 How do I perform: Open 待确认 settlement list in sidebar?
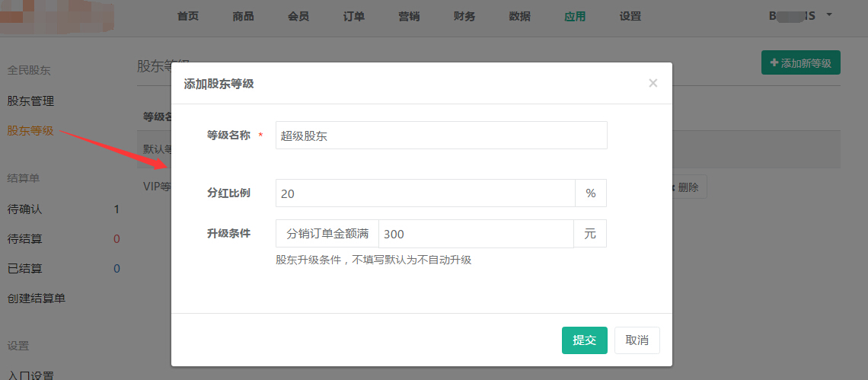(24, 209)
